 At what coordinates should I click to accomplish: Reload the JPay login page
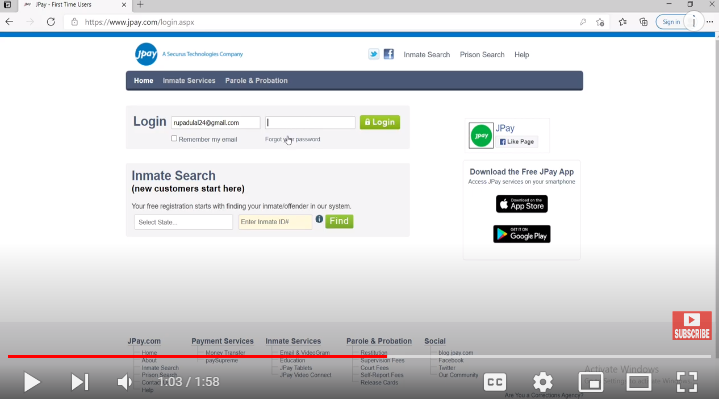pos(51,22)
